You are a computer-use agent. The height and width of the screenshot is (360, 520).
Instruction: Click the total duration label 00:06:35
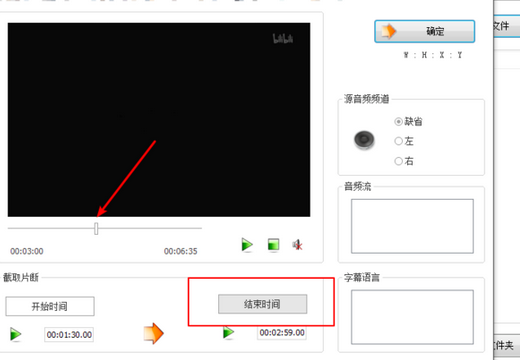(181, 251)
